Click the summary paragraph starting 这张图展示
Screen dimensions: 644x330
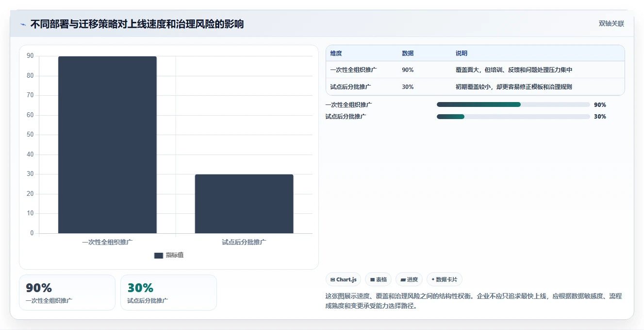tap(474, 301)
